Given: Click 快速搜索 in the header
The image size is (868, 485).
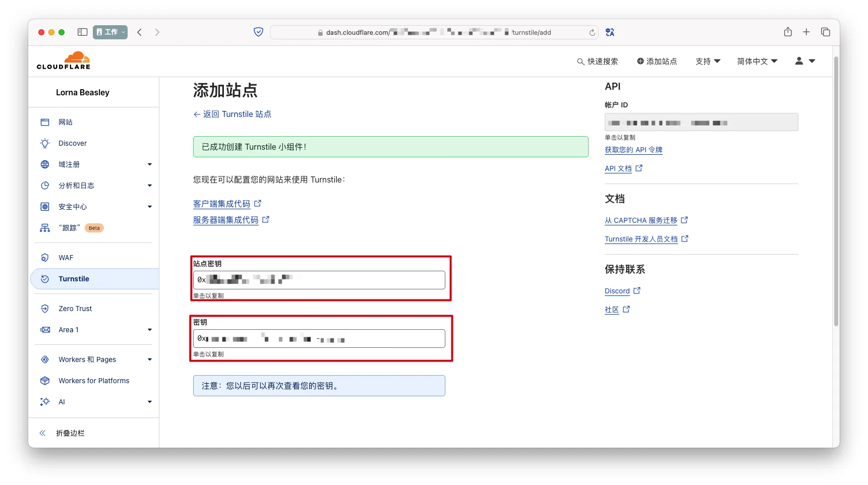Looking at the screenshot, I should 598,61.
